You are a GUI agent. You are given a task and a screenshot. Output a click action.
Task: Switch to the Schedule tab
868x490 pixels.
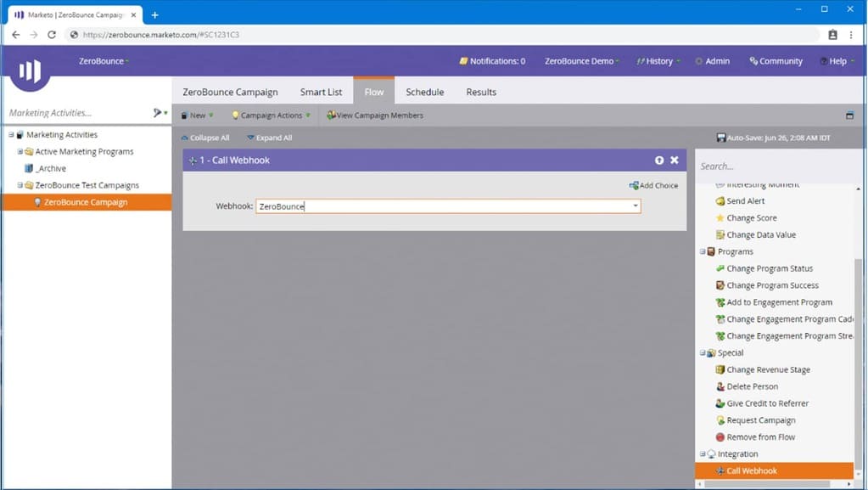(424, 92)
